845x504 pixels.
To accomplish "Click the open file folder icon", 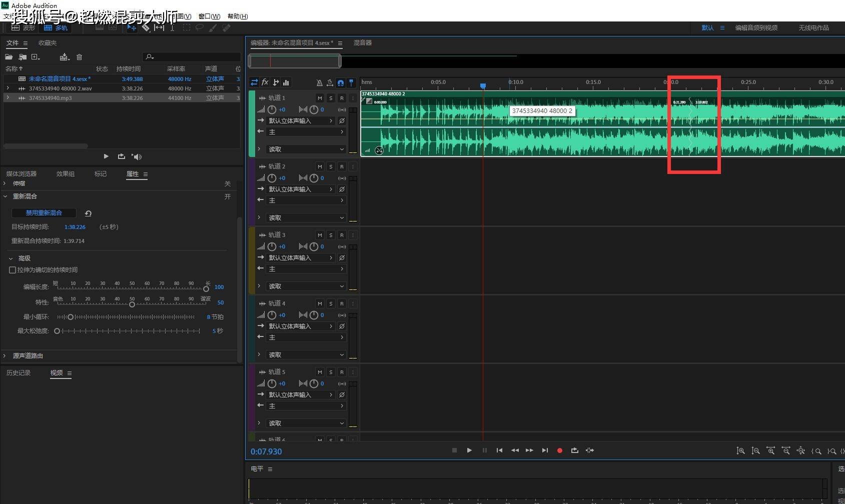I will point(9,57).
